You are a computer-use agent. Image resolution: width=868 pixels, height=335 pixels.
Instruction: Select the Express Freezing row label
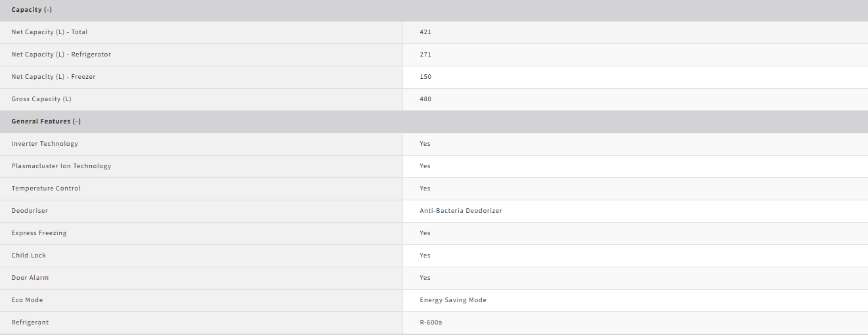(x=39, y=233)
